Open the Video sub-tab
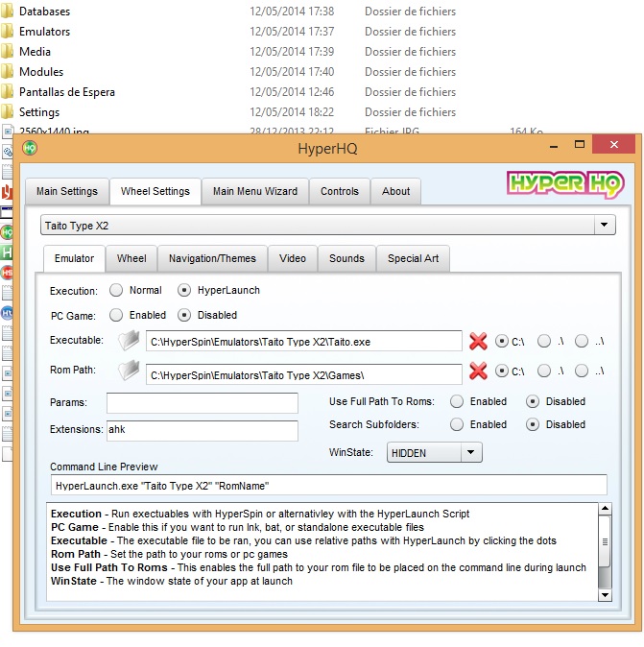 click(x=293, y=259)
